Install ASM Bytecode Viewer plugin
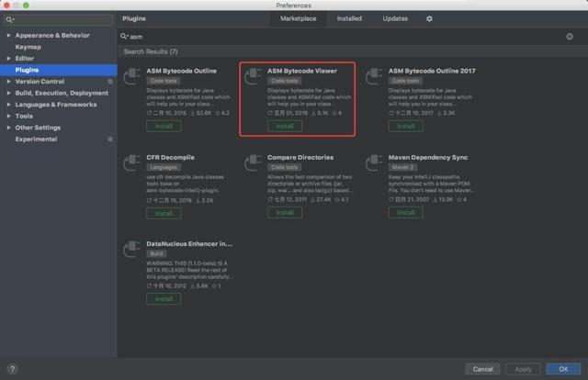The image size is (588, 380). [285, 127]
